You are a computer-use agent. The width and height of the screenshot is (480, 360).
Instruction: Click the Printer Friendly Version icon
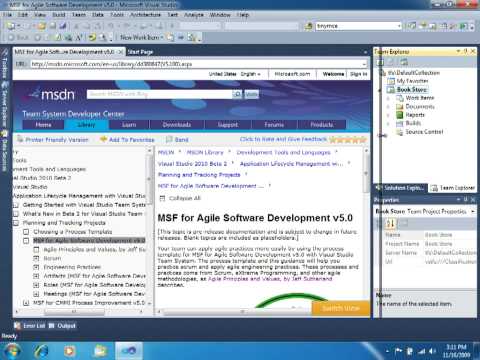pyautogui.click(x=20, y=139)
